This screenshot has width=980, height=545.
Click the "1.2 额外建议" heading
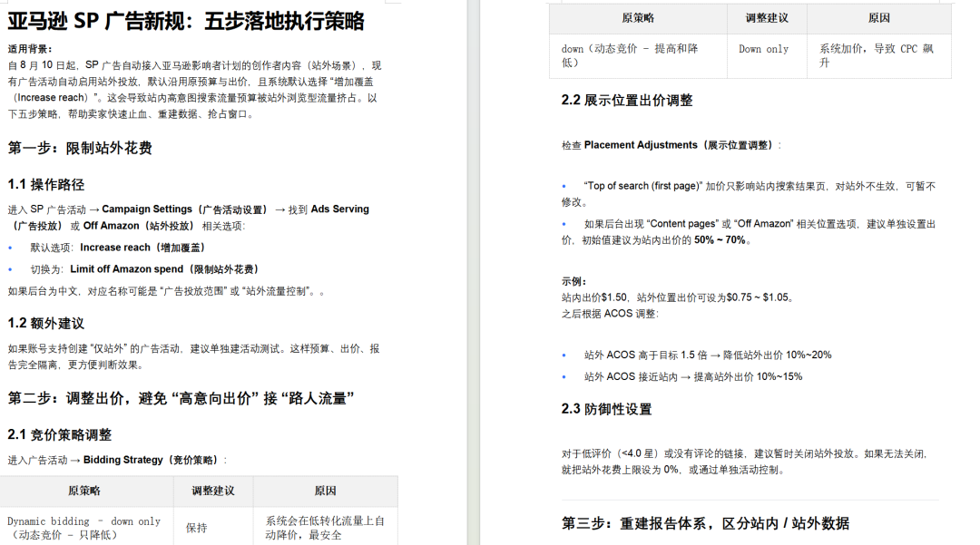point(46,324)
